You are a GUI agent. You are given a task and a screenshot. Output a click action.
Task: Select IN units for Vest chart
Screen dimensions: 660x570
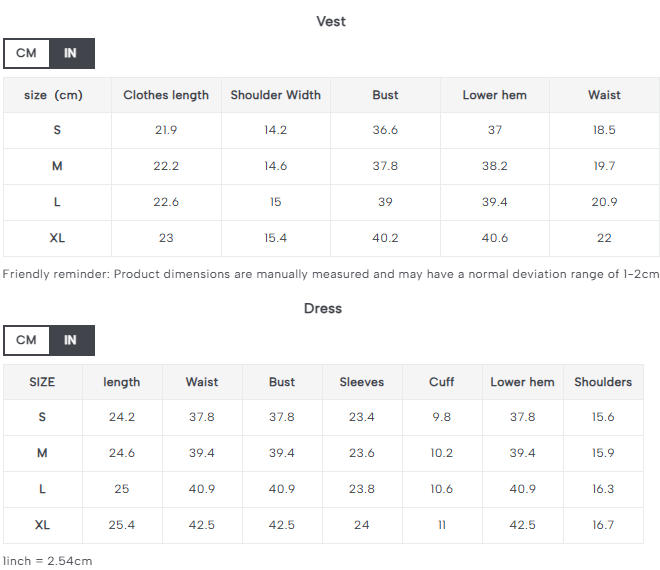coord(71,53)
